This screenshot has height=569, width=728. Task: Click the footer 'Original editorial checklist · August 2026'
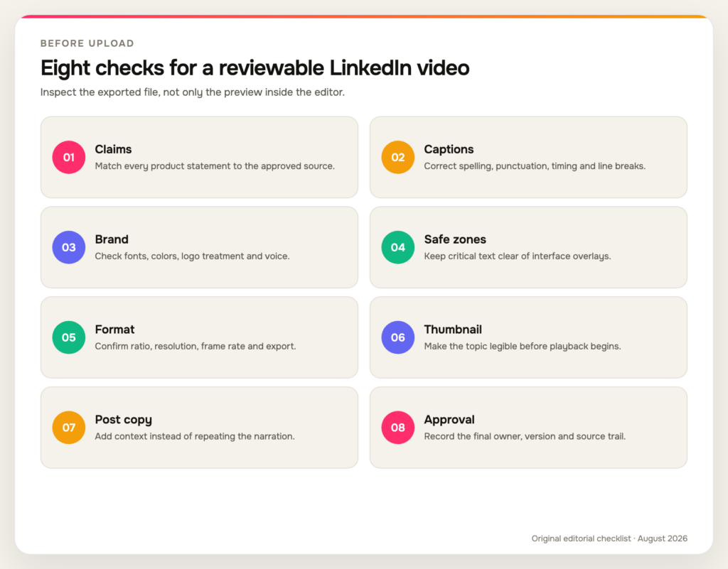click(x=609, y=538)
